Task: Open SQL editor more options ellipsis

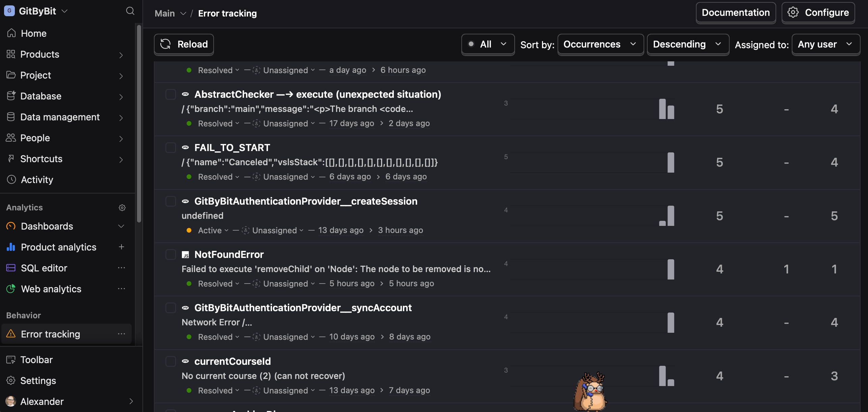Action: (x=121, y=268)
